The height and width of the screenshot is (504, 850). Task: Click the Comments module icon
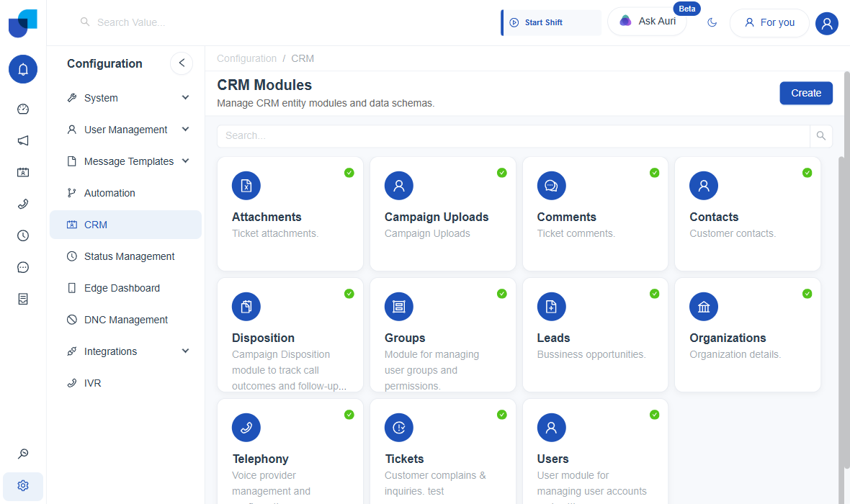coord(551,186)
